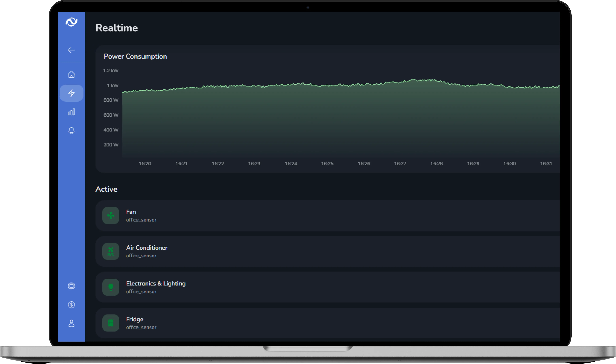Open the Home section in the sidebar
The image size is (616, 364).
click(71, 74)
